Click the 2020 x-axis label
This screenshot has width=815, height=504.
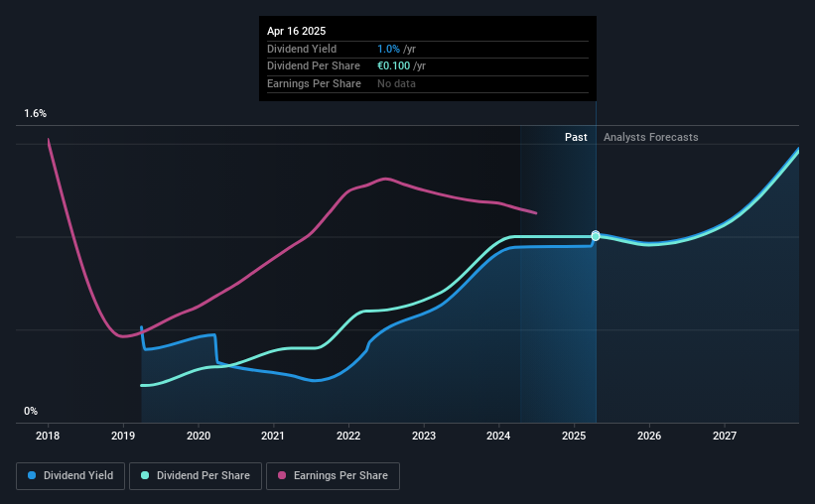(x=199, y=436)
